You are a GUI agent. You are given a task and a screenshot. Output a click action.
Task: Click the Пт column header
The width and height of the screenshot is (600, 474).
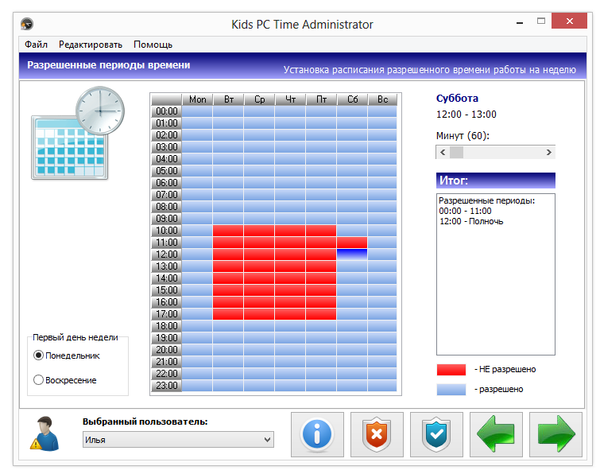pos(321,99)
